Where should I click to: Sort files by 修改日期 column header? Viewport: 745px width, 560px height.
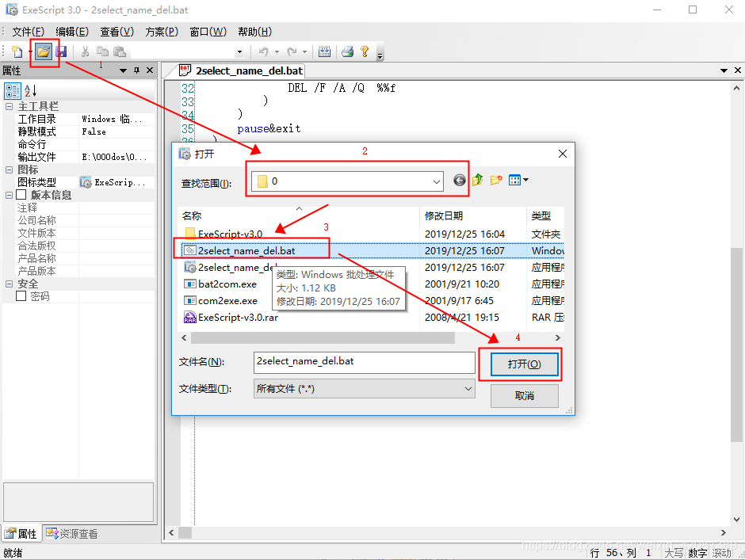(x=473, y=215)
